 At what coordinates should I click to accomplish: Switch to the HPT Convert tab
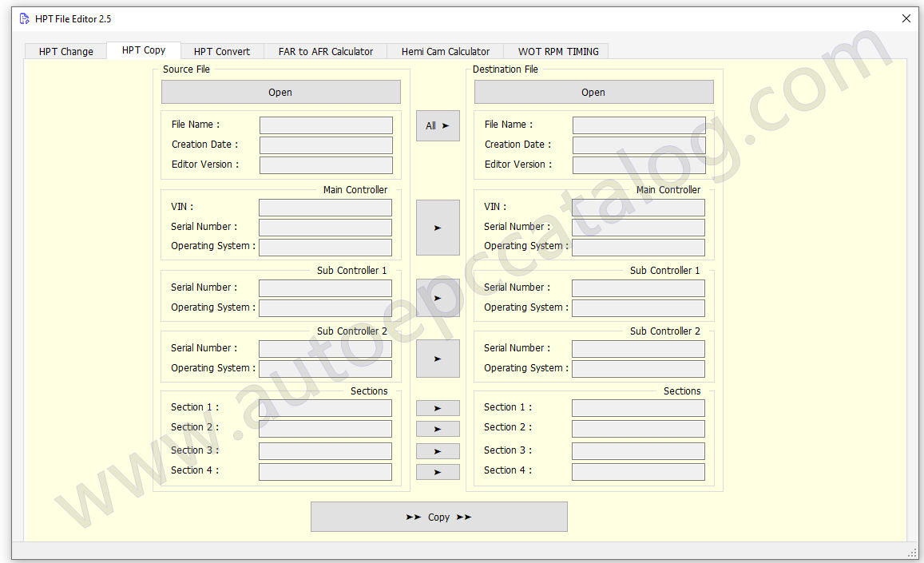coord(222,51)
